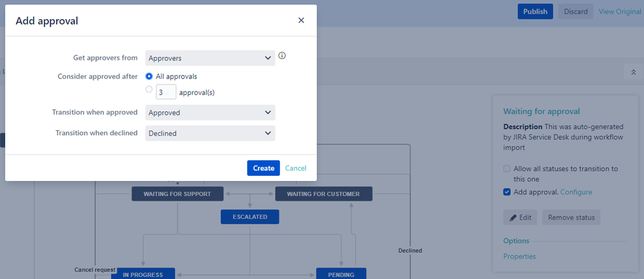Click the Edit status button
This screenshot has width=644, height=279.
coord(520,217)
